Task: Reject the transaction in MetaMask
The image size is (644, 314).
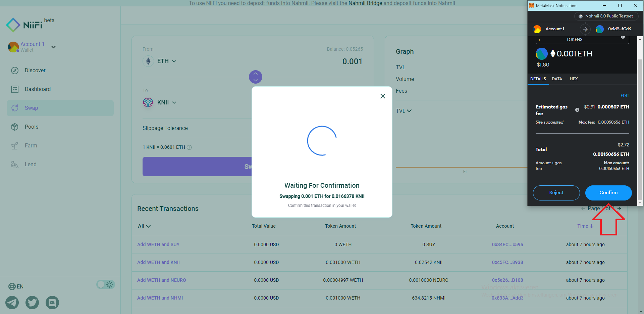Action: click(556, 193)
